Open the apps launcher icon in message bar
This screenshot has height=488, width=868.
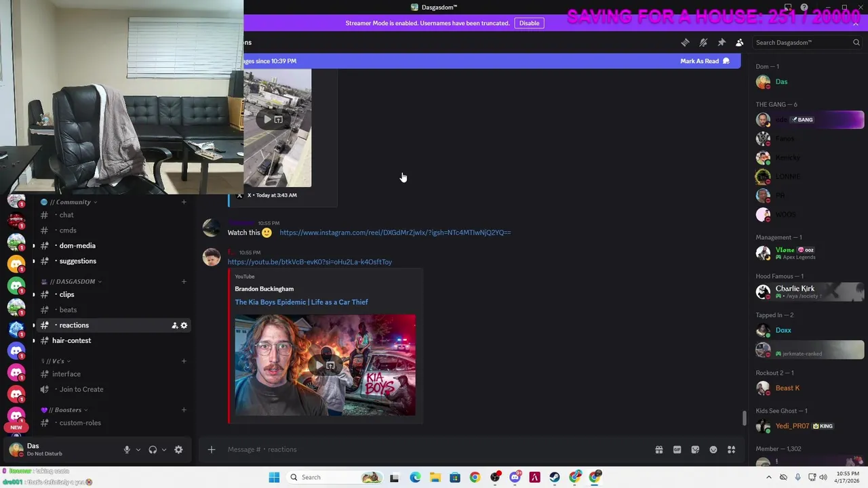732,449
